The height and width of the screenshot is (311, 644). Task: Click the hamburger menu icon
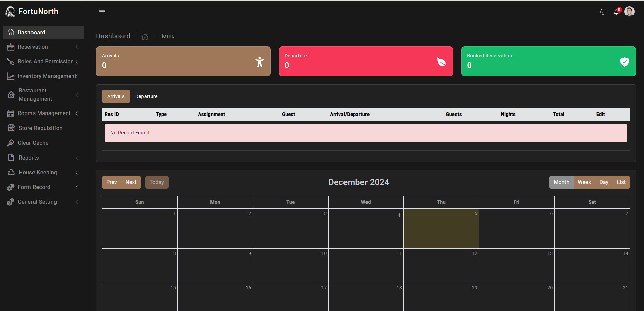click(102, 12)
